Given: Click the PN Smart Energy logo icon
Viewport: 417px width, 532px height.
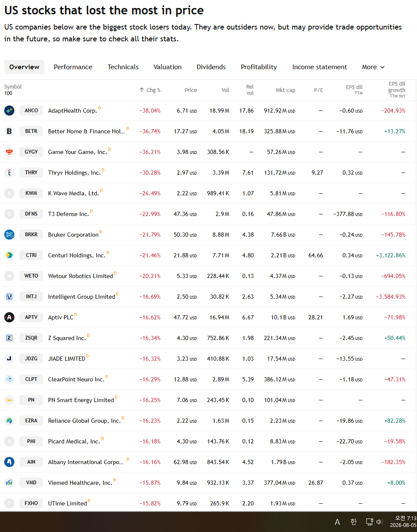Looking at the screenshot, I should pyautogui.click(x=9, y=400).
